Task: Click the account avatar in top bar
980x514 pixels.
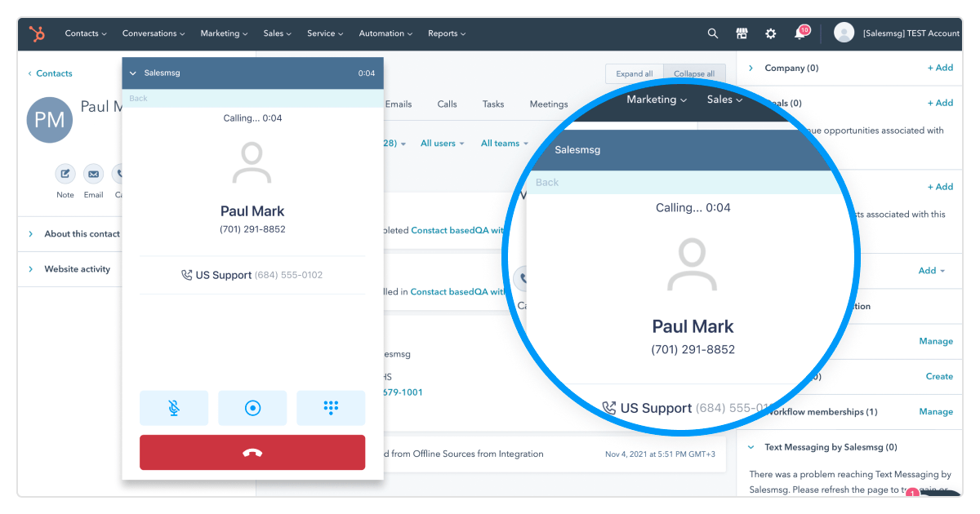Action: point(844,33)
